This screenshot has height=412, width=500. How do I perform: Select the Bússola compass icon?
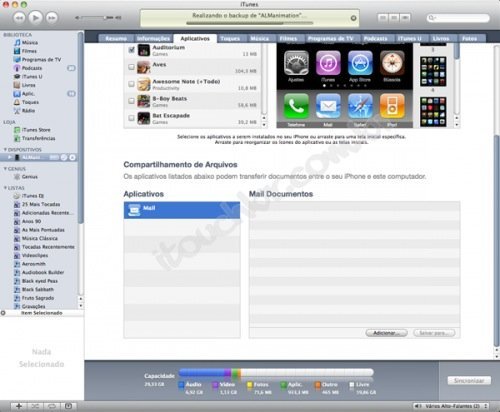392,63
